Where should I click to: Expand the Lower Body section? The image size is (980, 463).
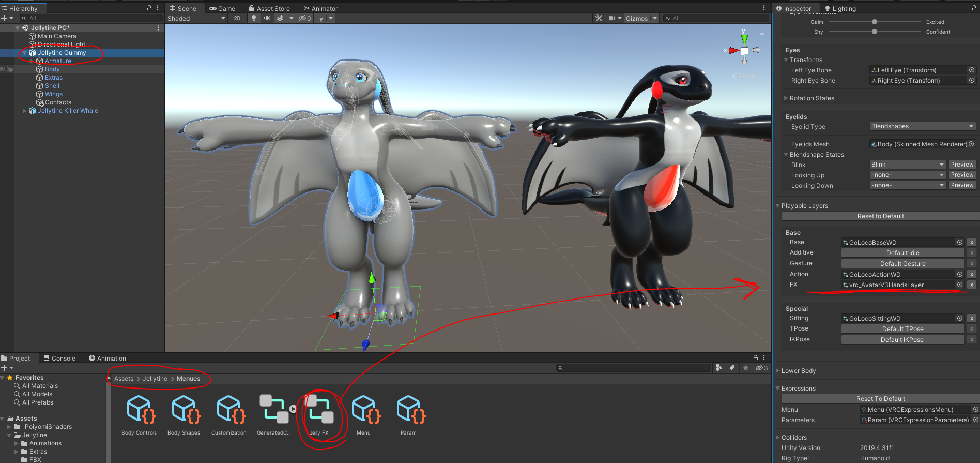(778, 371)
